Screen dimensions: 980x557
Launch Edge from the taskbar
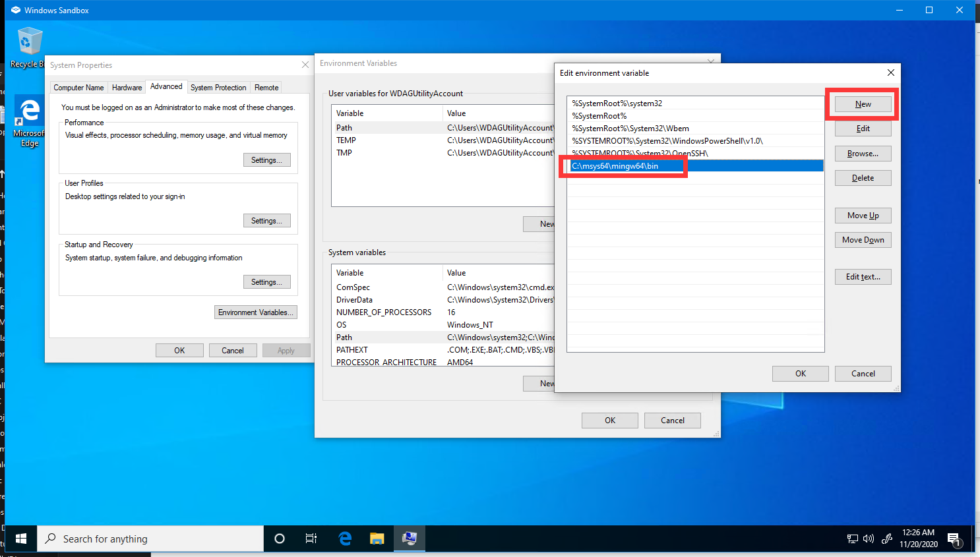pyautogui.click(x=344, y=539)
